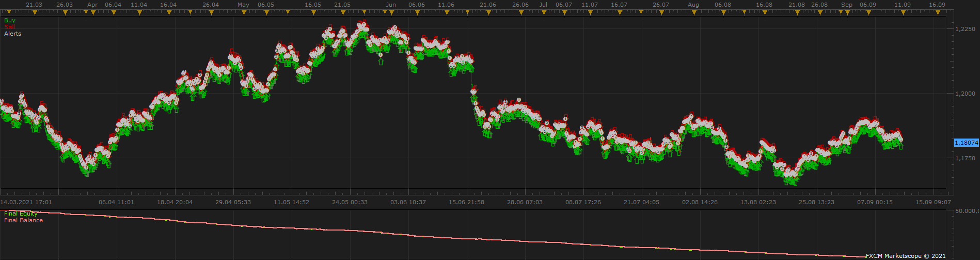
Task: Click the 08.07 17:26 time label
Action: (583, 202)
